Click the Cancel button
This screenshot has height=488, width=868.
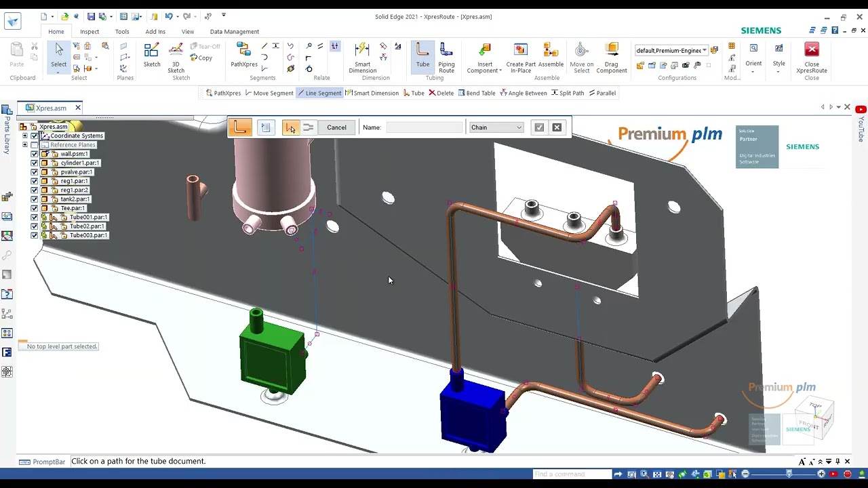pyautogui.click(x=336, y=127)
